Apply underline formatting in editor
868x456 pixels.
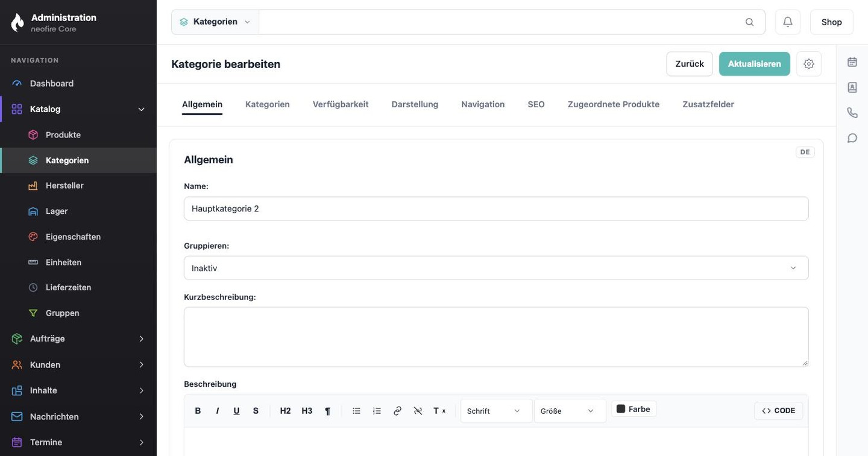236,411
